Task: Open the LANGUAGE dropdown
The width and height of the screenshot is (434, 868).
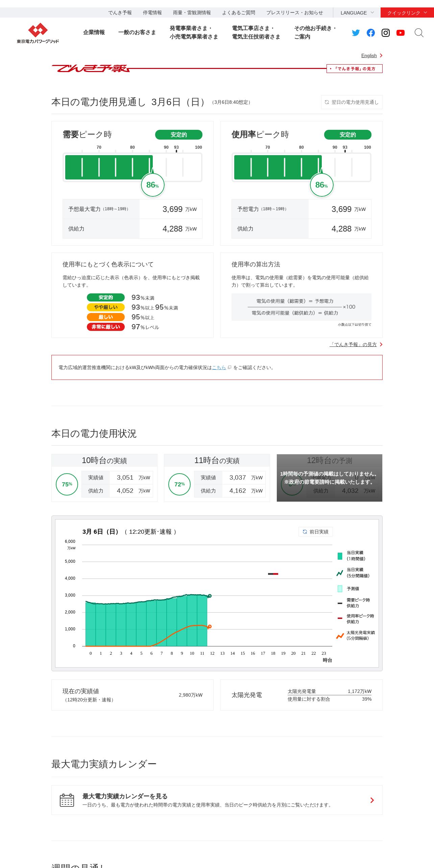Action: [x=357, y=13]
